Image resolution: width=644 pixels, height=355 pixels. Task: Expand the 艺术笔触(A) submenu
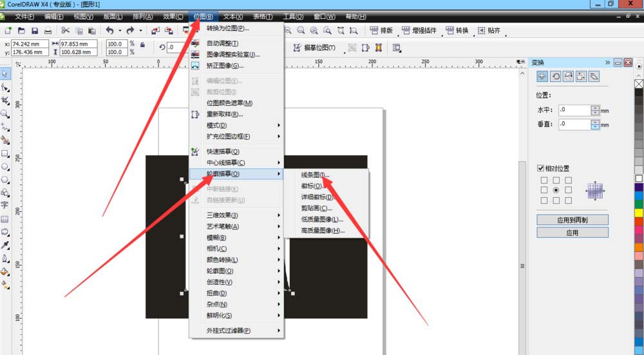coord(236,226)
